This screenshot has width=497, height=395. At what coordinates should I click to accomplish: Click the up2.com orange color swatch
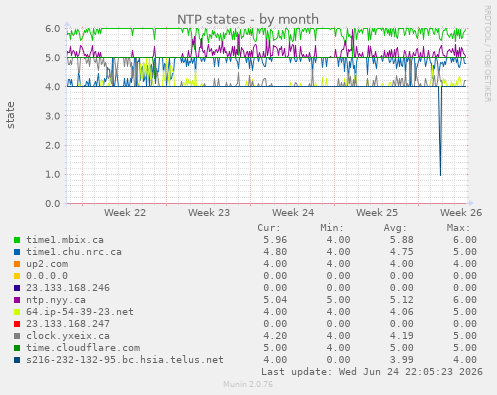[x=17, y=264]
